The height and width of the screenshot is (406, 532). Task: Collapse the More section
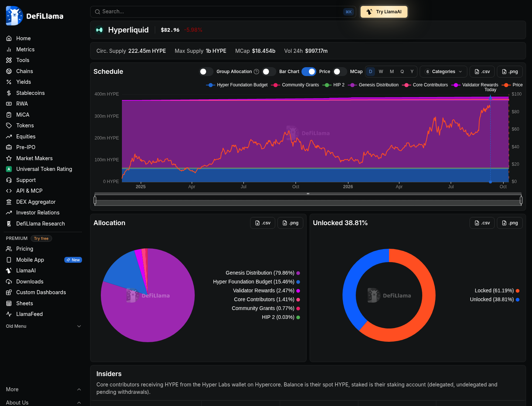tap(44, 389)
